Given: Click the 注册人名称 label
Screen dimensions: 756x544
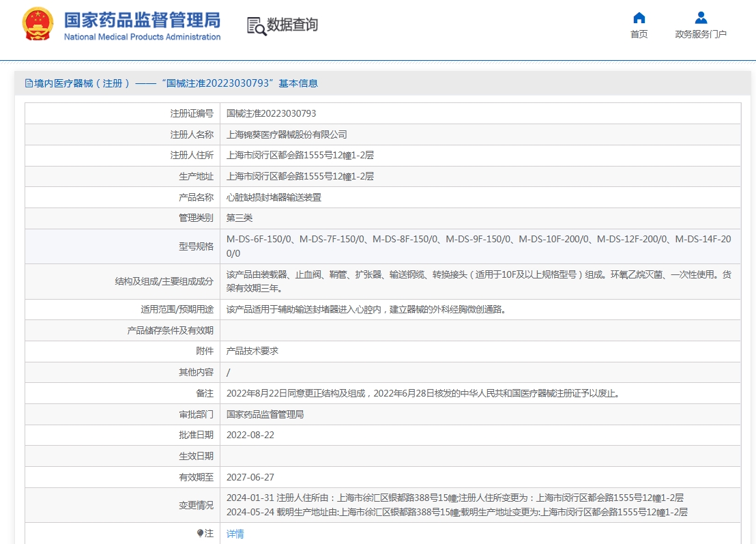Looking at the screenshot, I should (192, 134).
